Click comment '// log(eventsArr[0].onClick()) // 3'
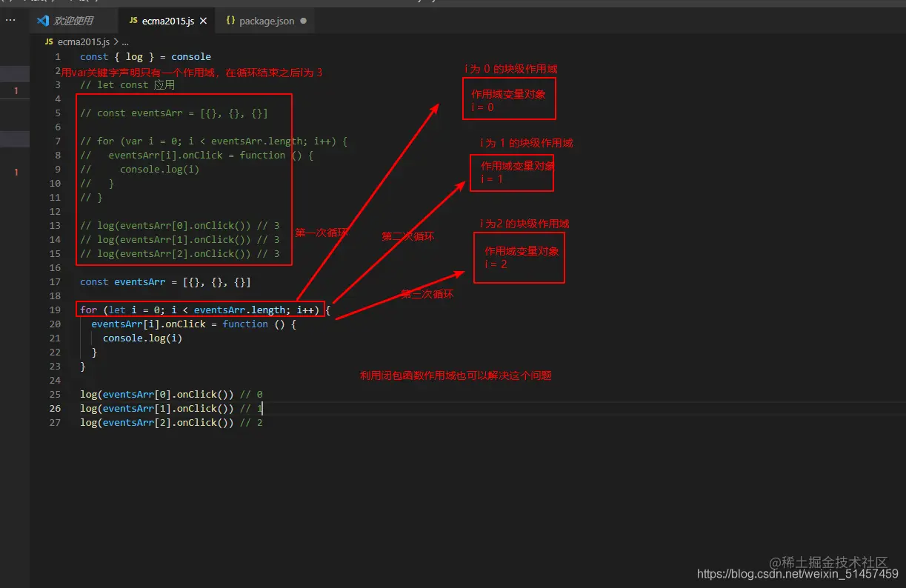 click(x=180, y=226)
